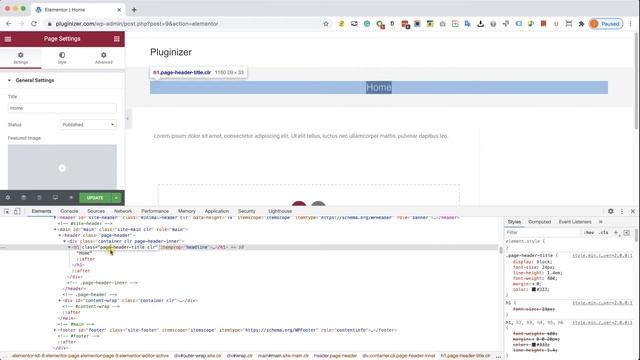The height and width of the screenshot is (360, 640).
Task: Open Chrome three-dot browser menu
Action: pos(631,24)
